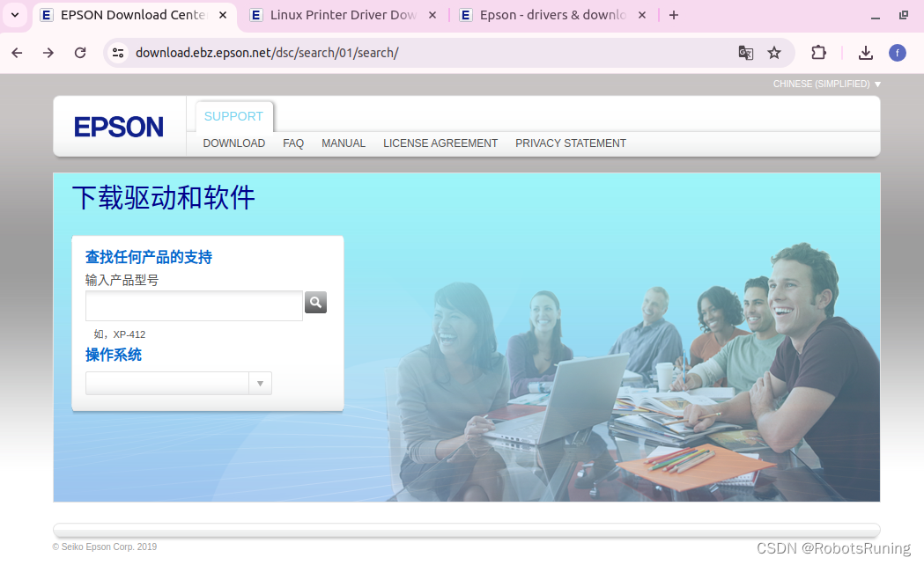The width and height of the screenshot is (924, 565).
Task: Close the EPSON Download Center tab
Action: [x=223, y=15]
